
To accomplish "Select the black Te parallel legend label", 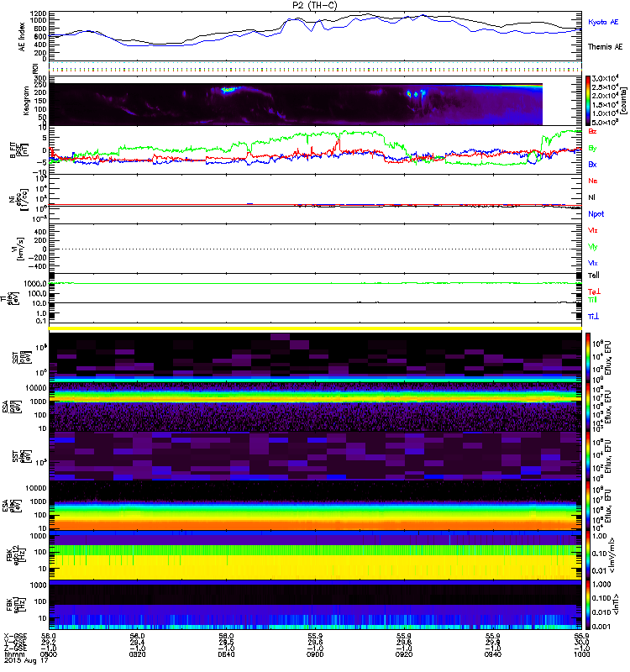I will [594, 276].
